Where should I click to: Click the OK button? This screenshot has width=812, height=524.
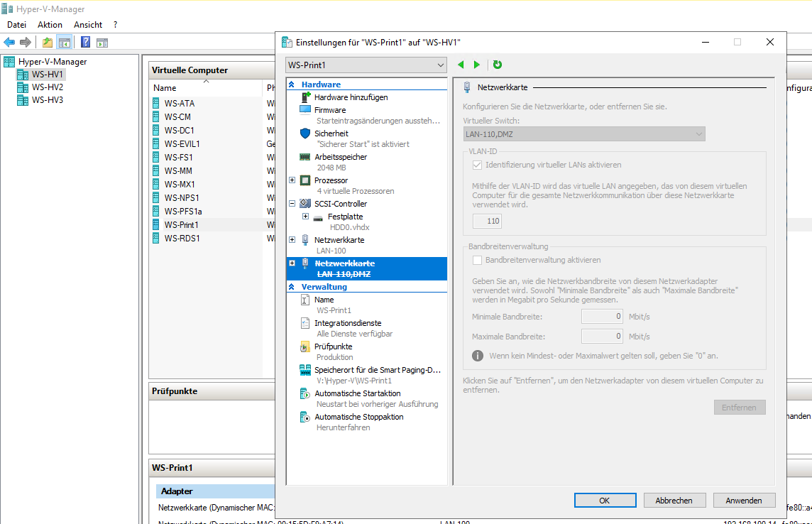click(x=605, y=500)
